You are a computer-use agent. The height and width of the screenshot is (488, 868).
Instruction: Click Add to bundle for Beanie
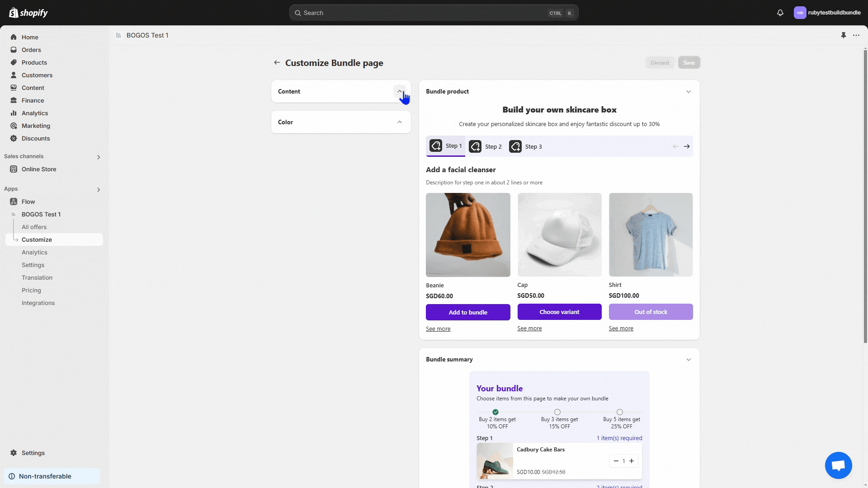[x=468, y=312]
